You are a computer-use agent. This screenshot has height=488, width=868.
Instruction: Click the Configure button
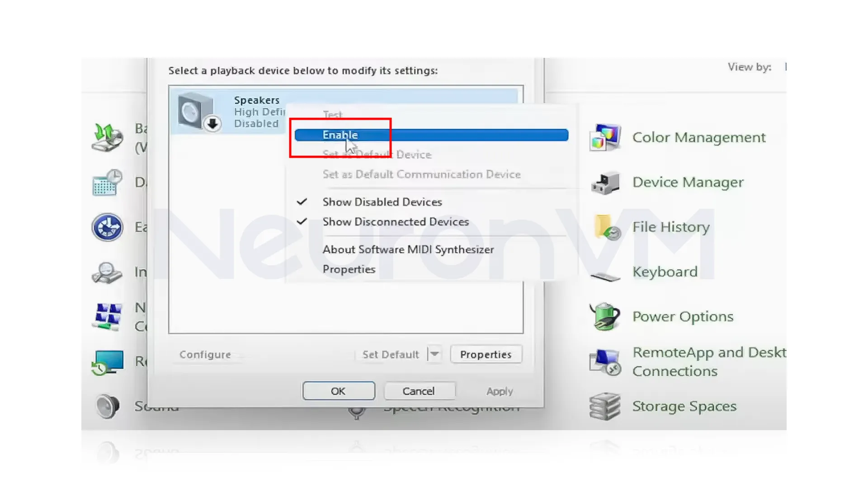205,355
